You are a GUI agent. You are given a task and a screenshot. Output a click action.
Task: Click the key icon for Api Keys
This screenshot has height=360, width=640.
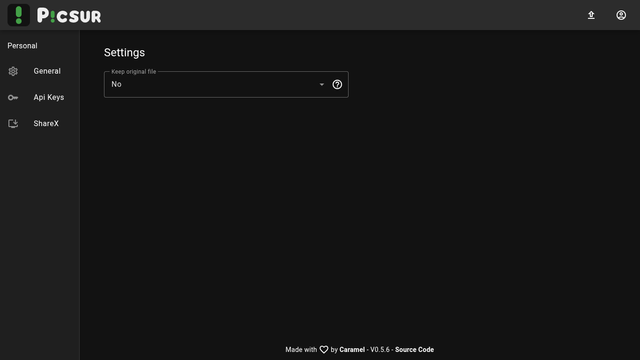pyautogui.click(x=13, y=98)
